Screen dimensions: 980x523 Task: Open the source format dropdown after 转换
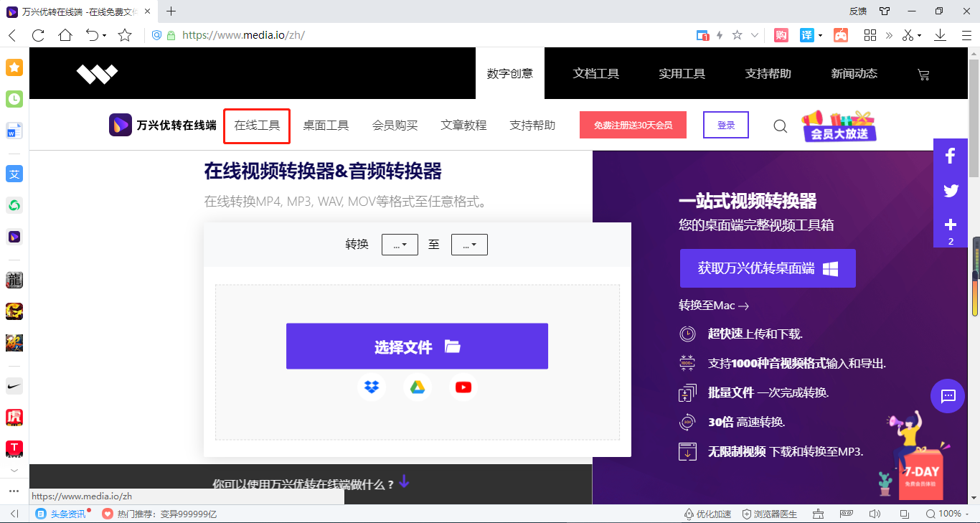[400, 244]
